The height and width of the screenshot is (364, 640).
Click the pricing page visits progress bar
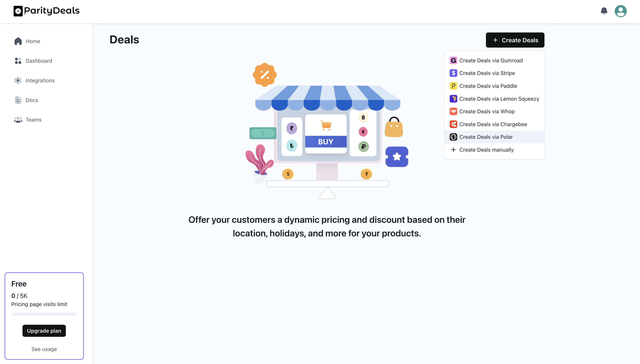coord(44,314)
